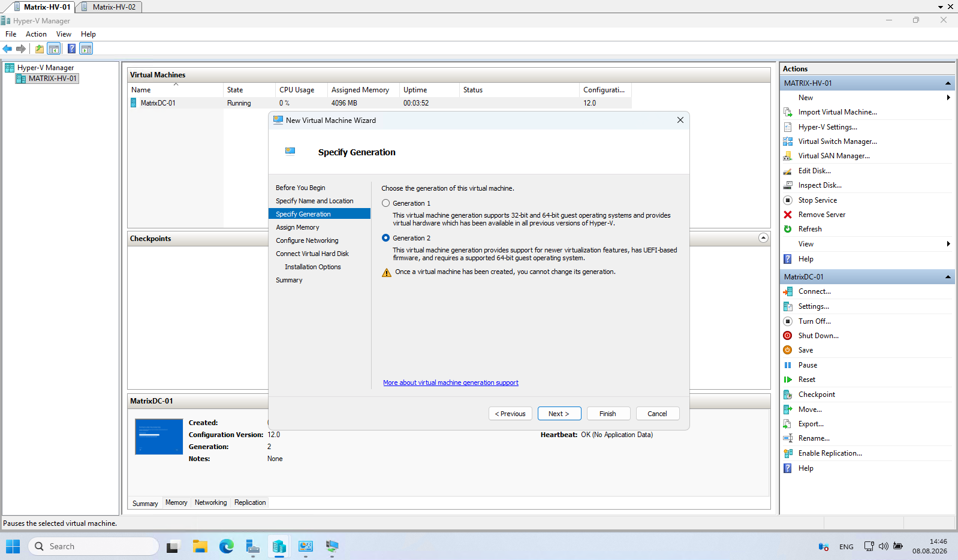Open the virtual machine generation support link
This screenshot has height=560, width=958.
451,383
